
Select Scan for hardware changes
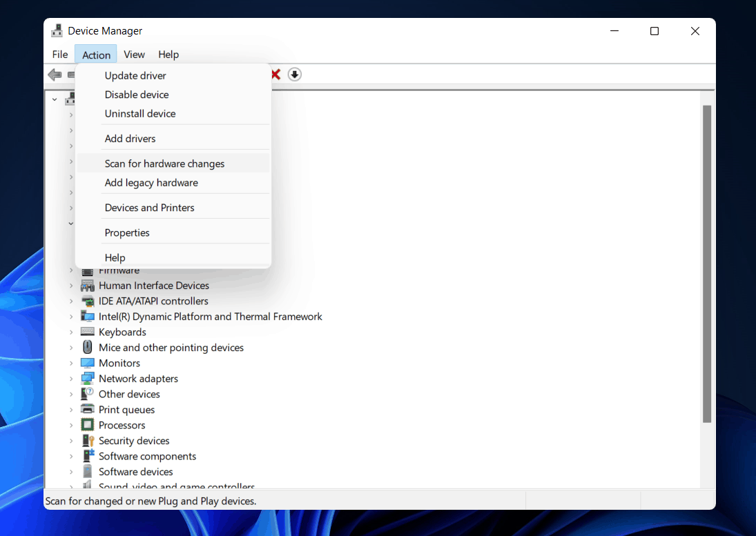point(164,163)
